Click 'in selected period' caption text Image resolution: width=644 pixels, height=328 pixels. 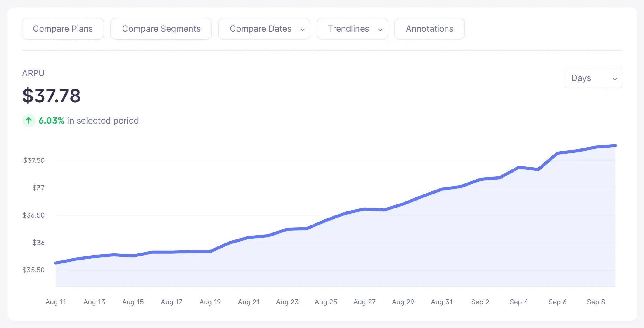pyautogui.click(x=103, y=120)
